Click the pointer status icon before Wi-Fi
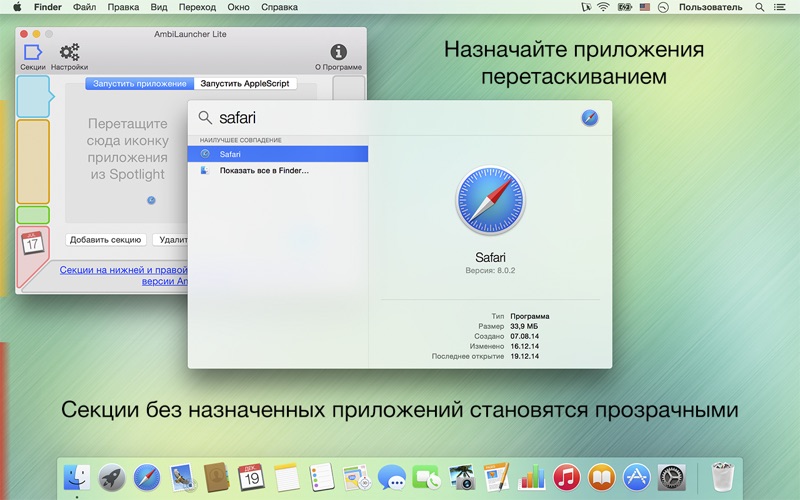This screenshot has width=800, height=500. tap(586, 7)
